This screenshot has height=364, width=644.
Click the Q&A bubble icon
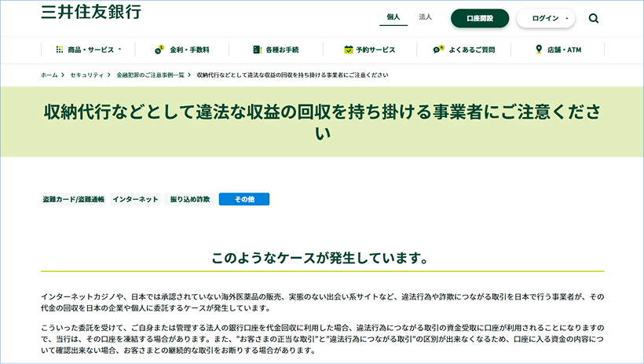click(438, 50)
